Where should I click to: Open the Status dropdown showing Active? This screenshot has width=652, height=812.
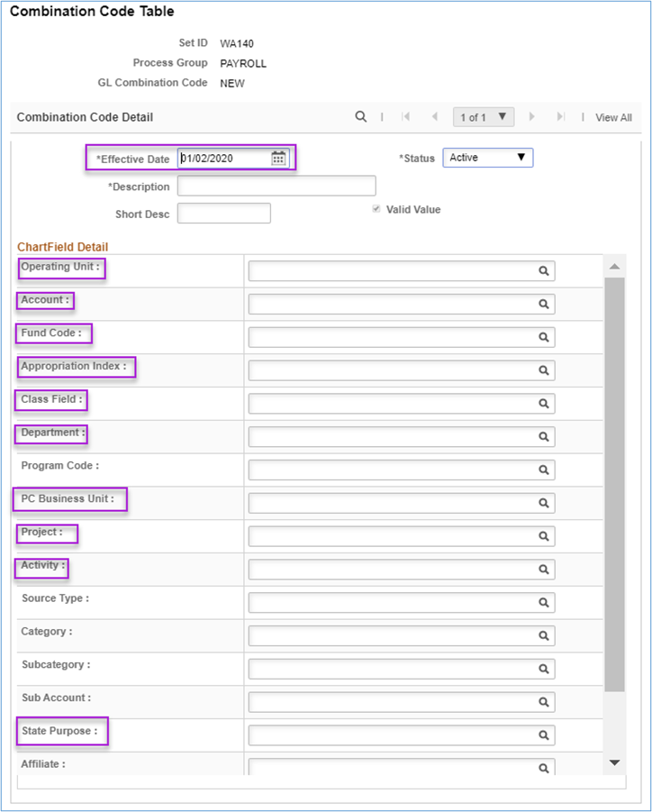(x=487, y=158)
